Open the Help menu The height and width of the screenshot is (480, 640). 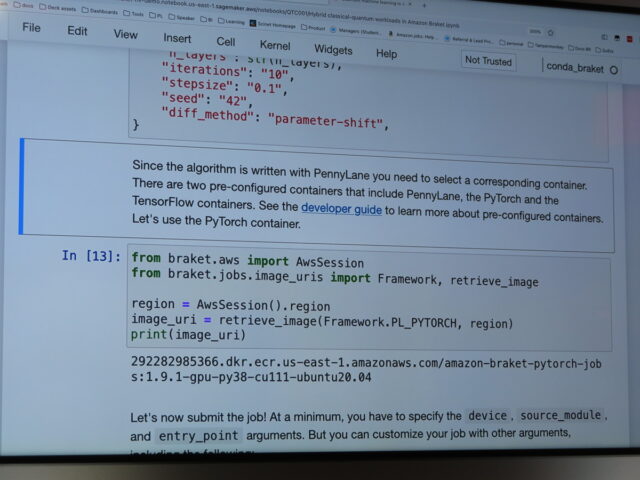tap(386, 53)
